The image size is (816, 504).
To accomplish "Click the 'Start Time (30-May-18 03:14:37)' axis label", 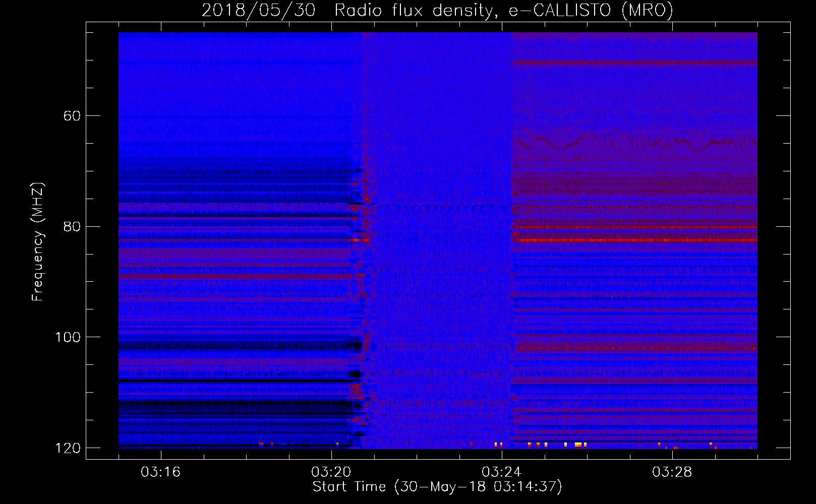I will tap(437, 487).
